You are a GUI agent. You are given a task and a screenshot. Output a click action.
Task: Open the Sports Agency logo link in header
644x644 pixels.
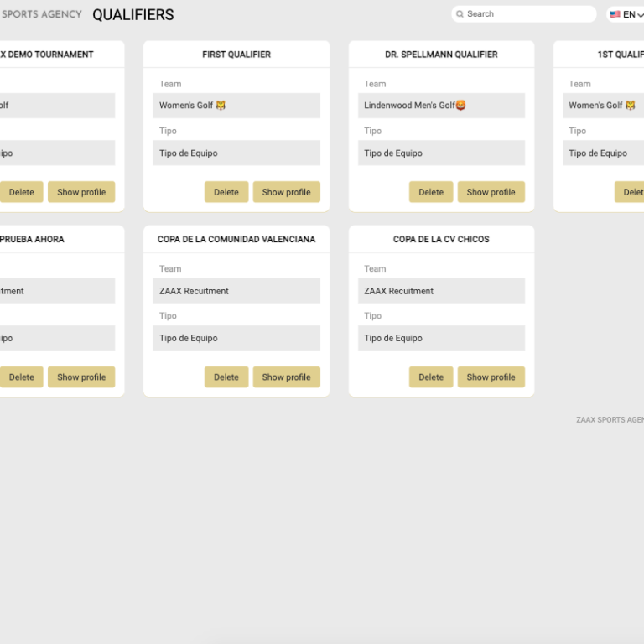coord(41,14)
